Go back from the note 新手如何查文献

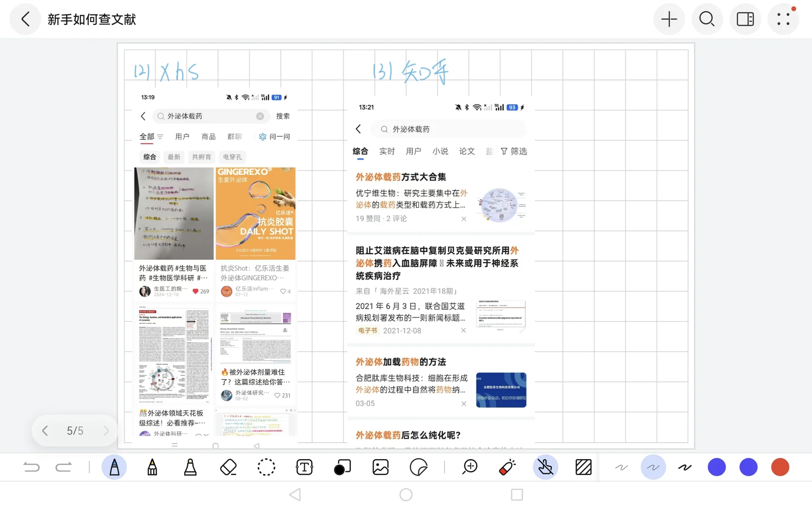pyautogui.click(x=25, y=19)
